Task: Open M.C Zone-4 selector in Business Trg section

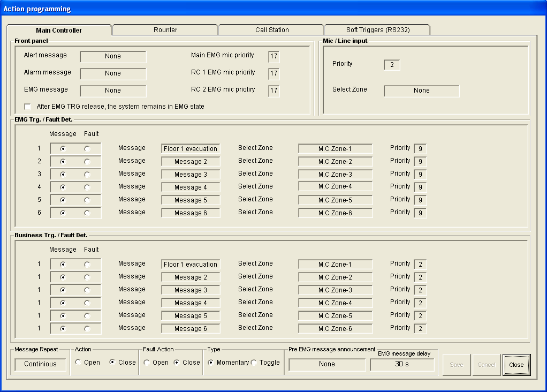Action: [x=335, y=303]
